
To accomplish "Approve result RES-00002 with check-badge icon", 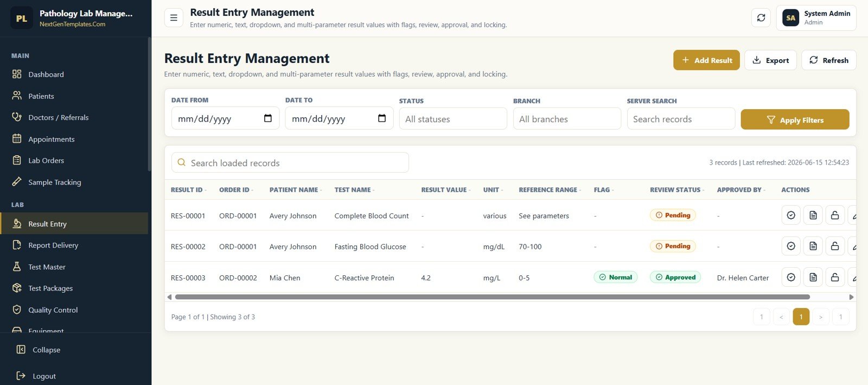I will 791,246.
